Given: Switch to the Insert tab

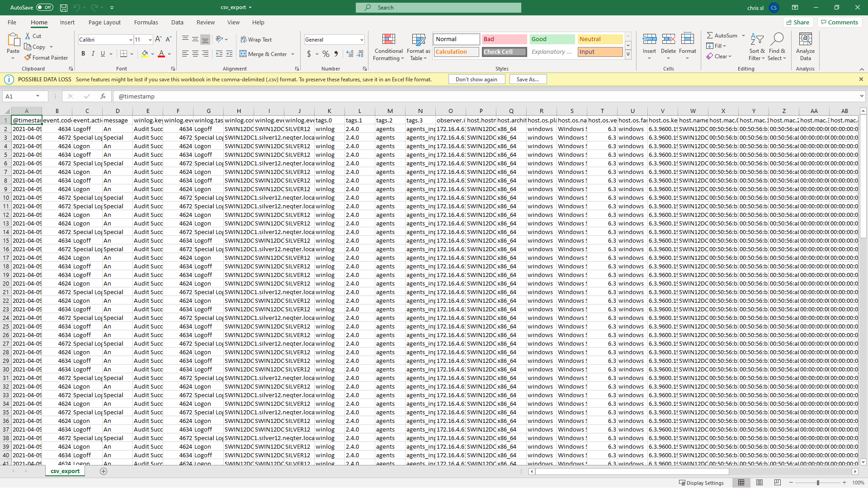Looking at the screenshot, I should (67, 22).
